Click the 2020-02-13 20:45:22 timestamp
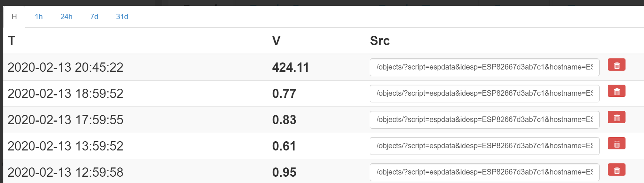644x183 pixels. 66,67
